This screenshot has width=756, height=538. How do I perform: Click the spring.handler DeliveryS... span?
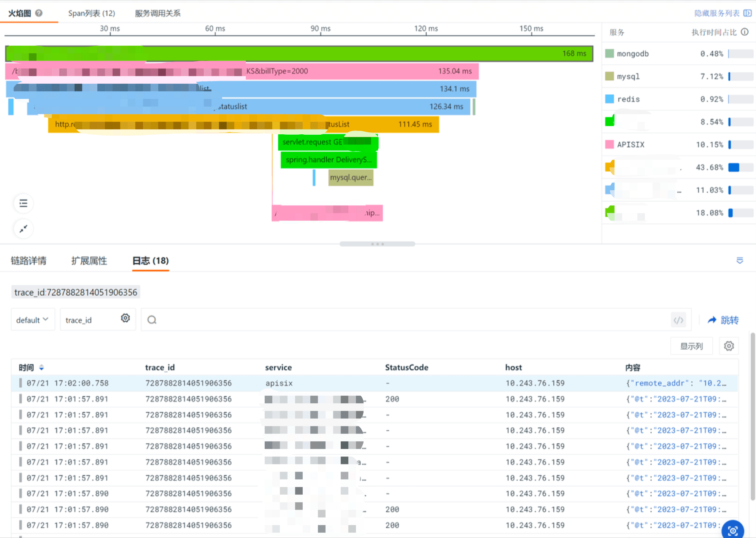point(329,160)
